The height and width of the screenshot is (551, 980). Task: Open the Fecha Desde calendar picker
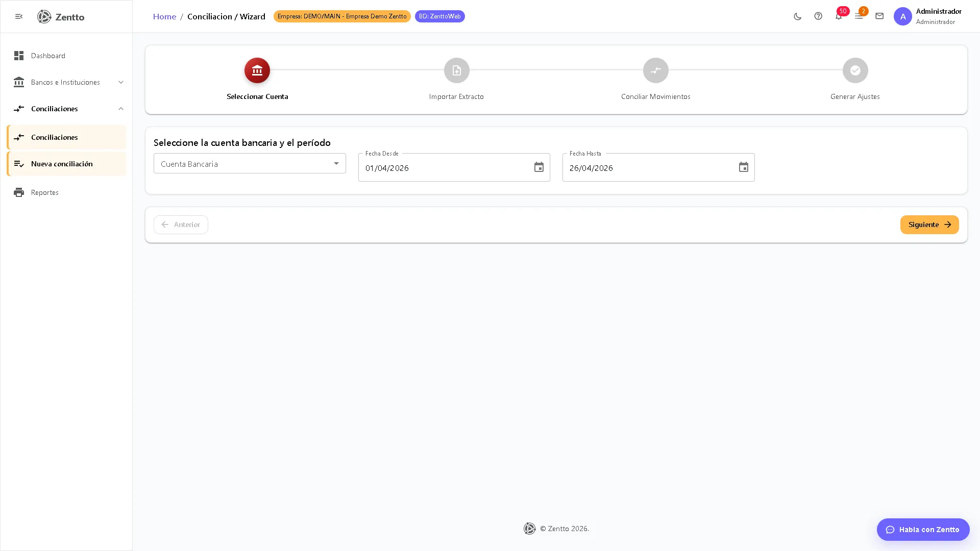pos(539,167)
